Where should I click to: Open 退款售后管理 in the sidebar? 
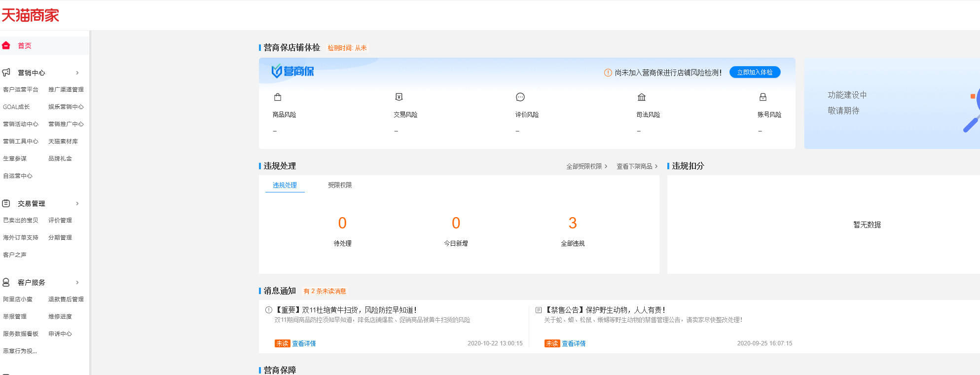pyautogui.click(x=66, y=299)
